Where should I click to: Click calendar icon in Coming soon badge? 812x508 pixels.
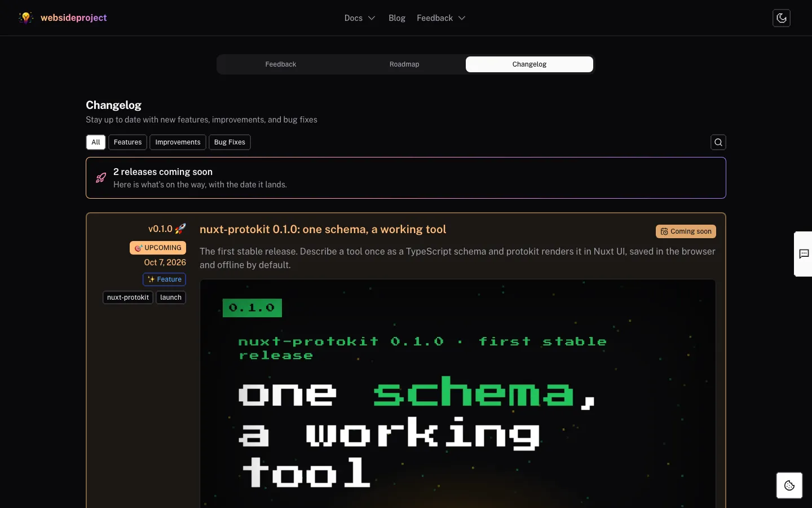[x=664, y=231]
